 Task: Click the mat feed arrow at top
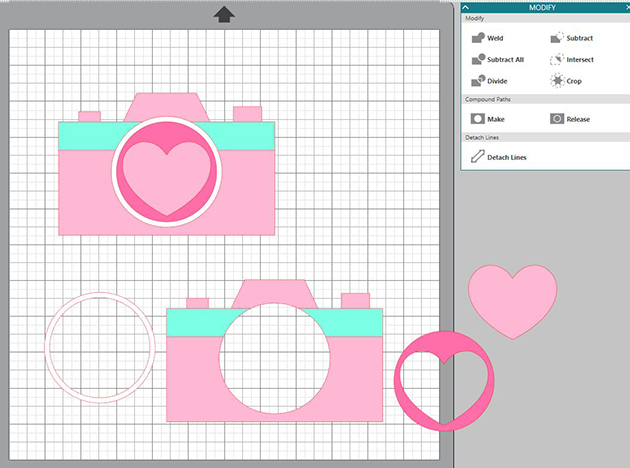click(224, 14)
